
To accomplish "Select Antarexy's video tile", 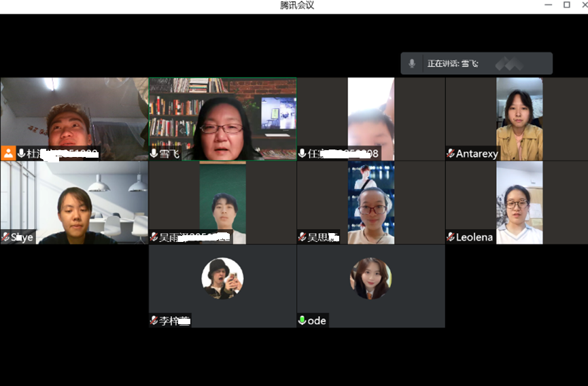I will 517,119.
